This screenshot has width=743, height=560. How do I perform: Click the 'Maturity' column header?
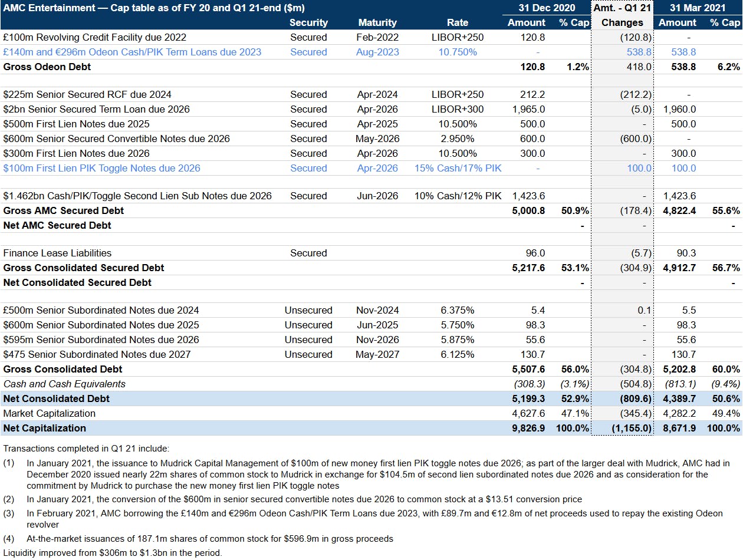tap(377, 22)
